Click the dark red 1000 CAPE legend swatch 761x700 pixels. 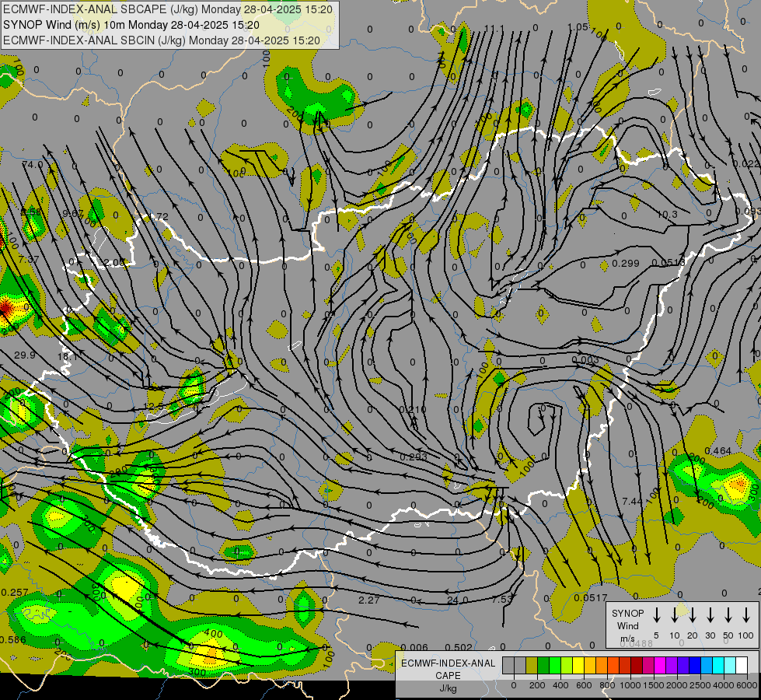click(x=637, y=665)
